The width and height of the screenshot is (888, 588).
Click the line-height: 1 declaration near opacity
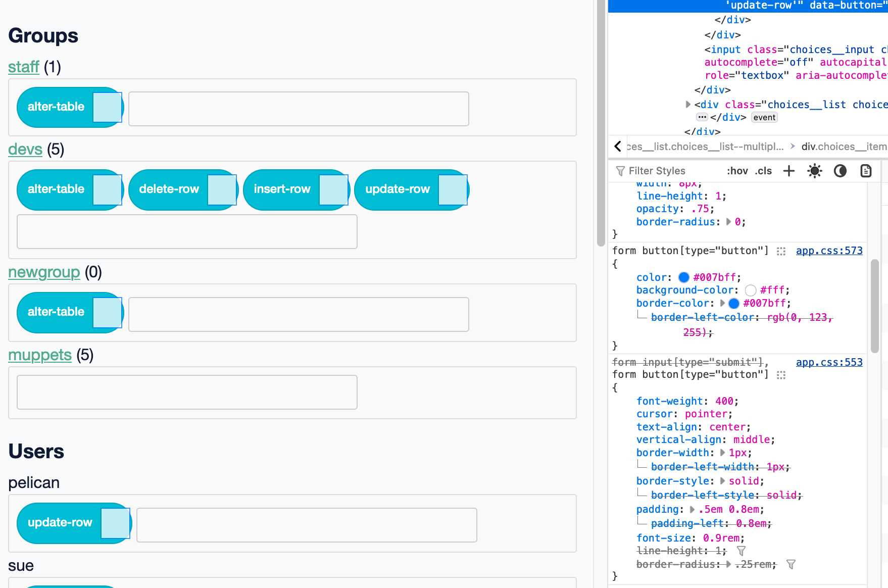pos(681,196)
